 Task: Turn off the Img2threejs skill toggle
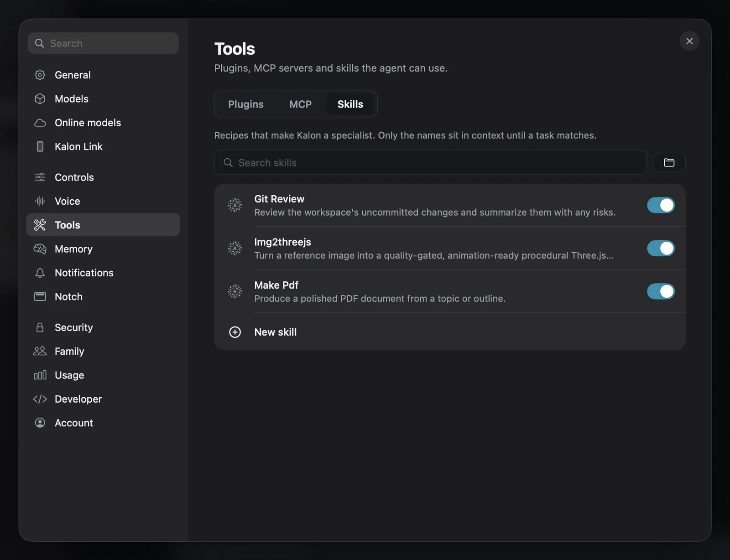[661, 248]
